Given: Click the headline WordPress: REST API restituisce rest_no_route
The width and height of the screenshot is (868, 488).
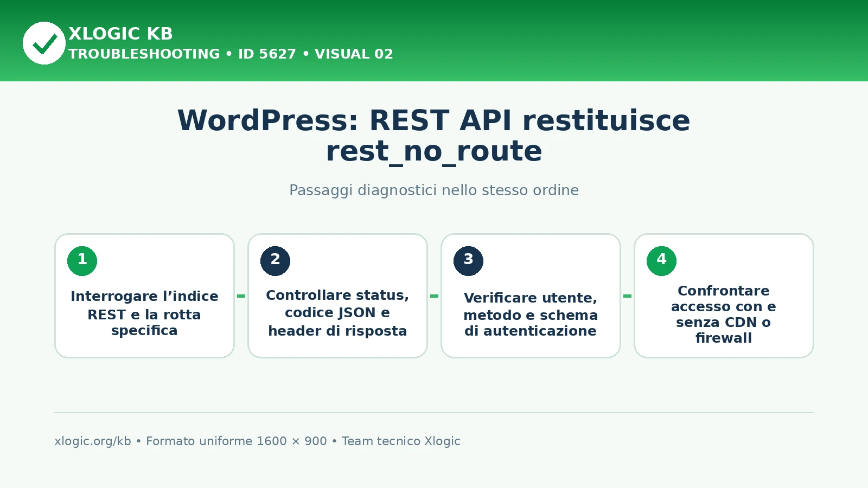Looking at the screenshot, I should click(434, 136).
